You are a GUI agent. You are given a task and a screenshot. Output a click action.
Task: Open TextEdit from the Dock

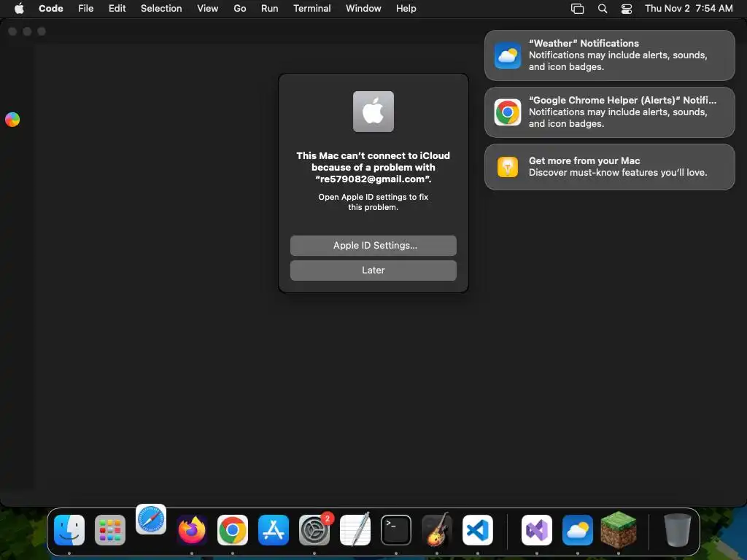[355, 530]
